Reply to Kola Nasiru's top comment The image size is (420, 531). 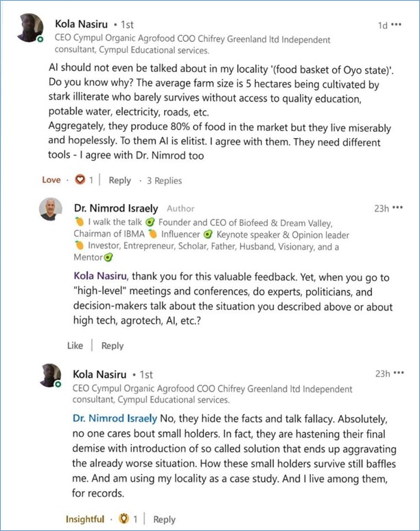pos(119,180)
